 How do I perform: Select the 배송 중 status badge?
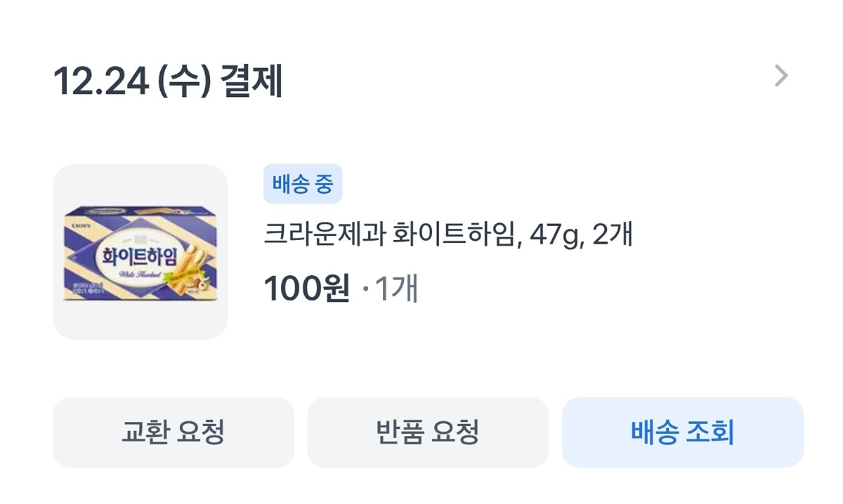(303, 184)
